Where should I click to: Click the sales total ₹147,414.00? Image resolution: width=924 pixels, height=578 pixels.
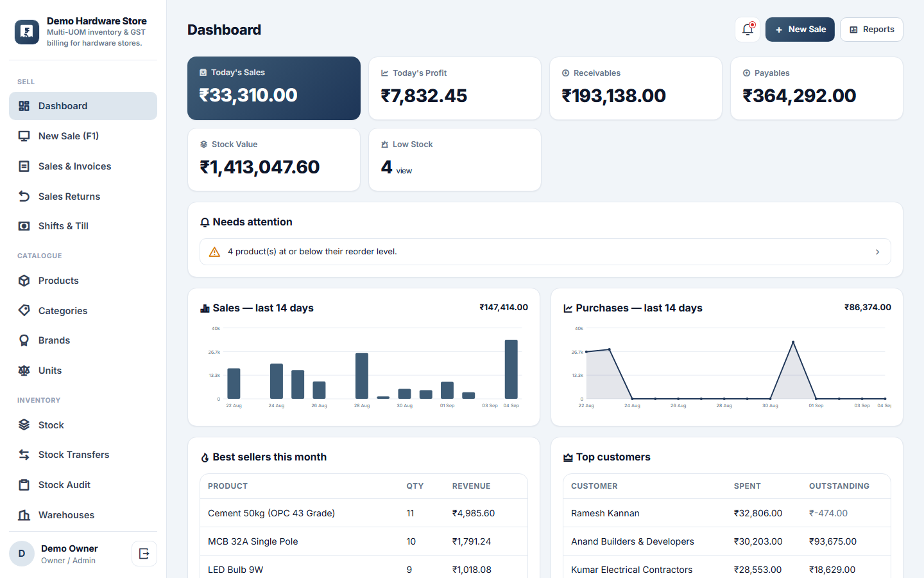(504, 308)
